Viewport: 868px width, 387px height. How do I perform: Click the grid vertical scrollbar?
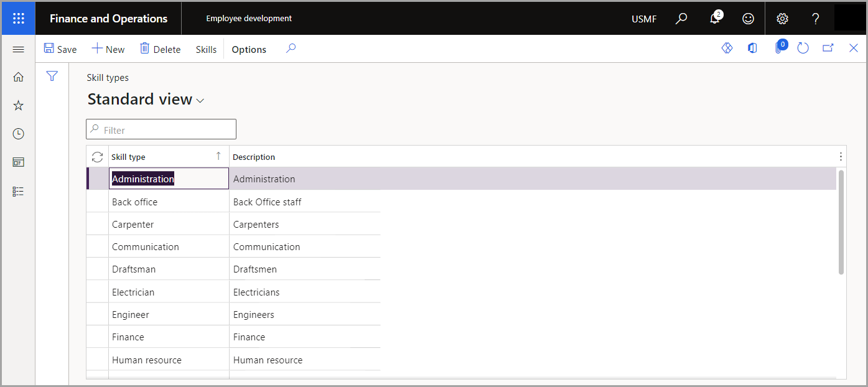[x=841, y=221]
